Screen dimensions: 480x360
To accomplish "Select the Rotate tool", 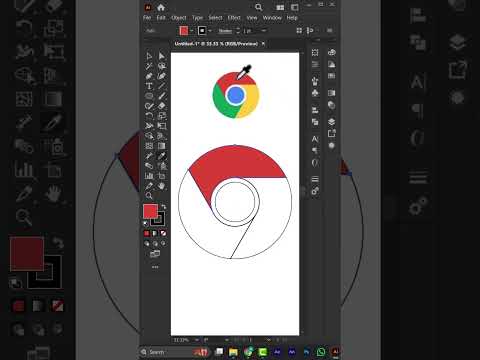I will 149,116.
